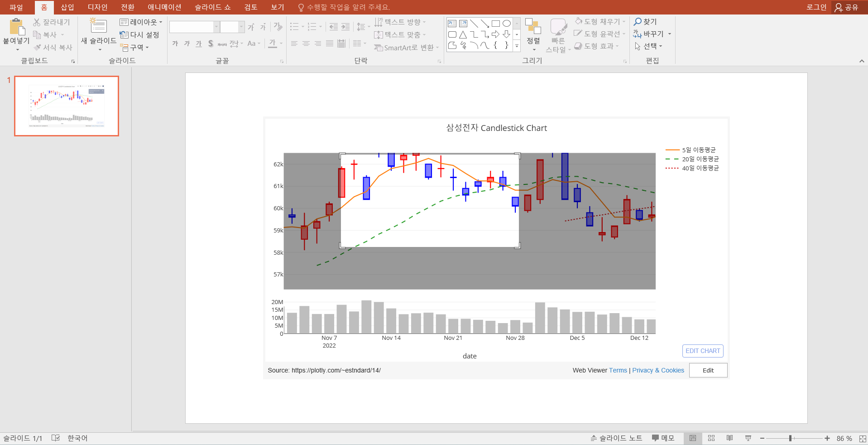
Task: Open the Terms link
Action: 618,370
